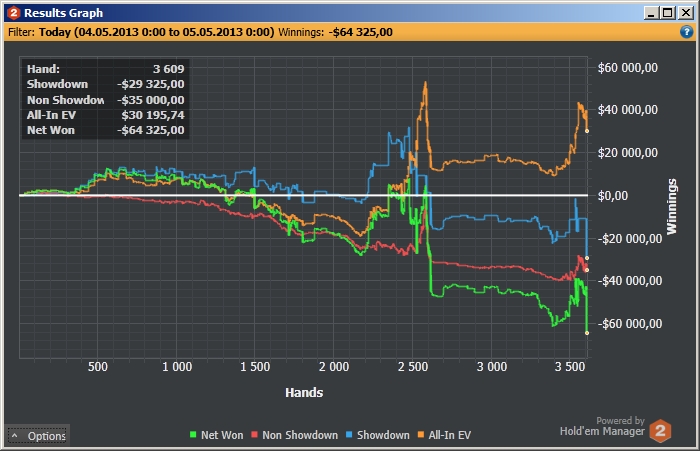Click the -$40 000,00 axis label
Viewport: 700px width, 451px height.
[630, 280]
